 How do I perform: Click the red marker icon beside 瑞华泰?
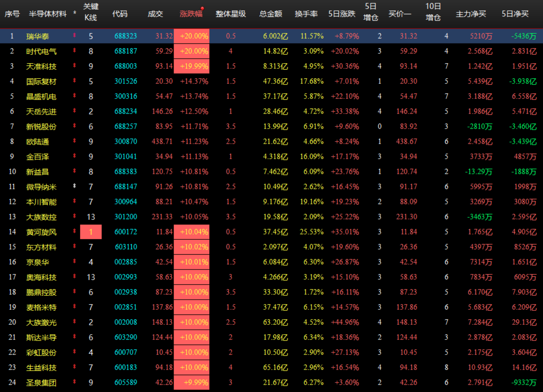tap(74, 36)
